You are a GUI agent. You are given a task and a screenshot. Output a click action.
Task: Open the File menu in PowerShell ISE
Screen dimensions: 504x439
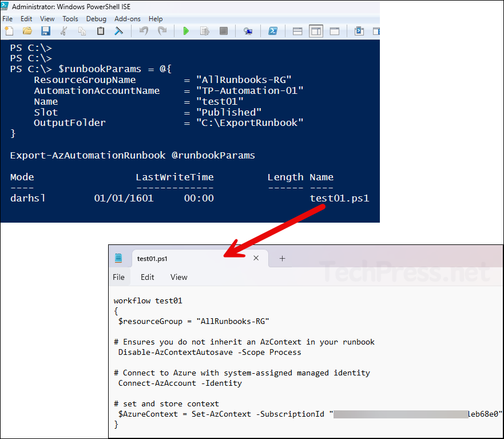7,19
